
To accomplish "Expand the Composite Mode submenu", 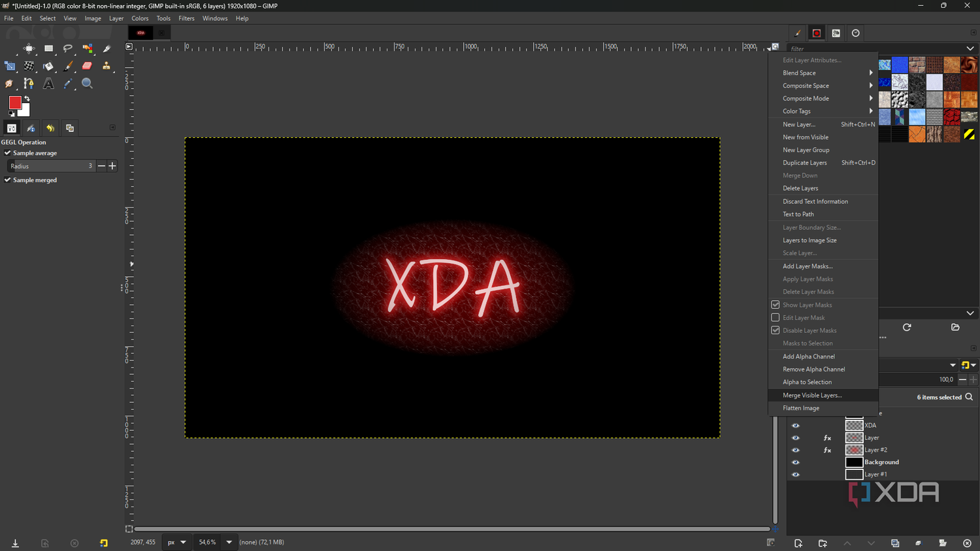I will [x=823, y=99].
